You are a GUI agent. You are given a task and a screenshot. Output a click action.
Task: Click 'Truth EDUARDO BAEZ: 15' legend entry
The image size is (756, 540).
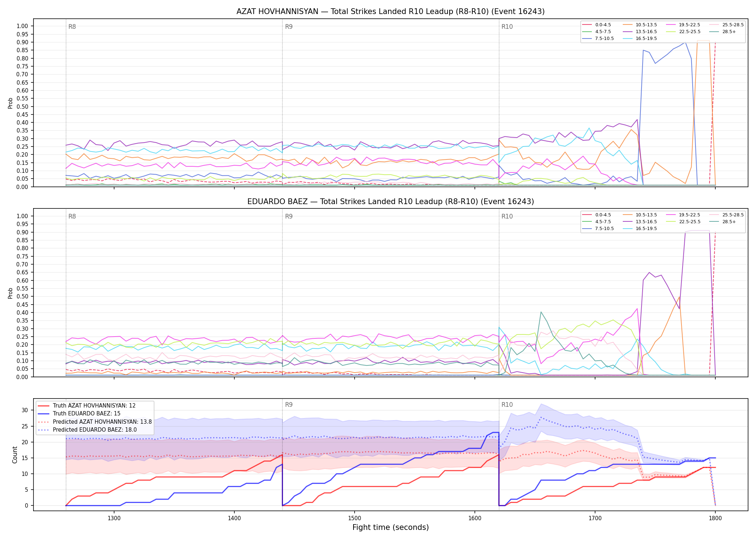click(79, 414)
